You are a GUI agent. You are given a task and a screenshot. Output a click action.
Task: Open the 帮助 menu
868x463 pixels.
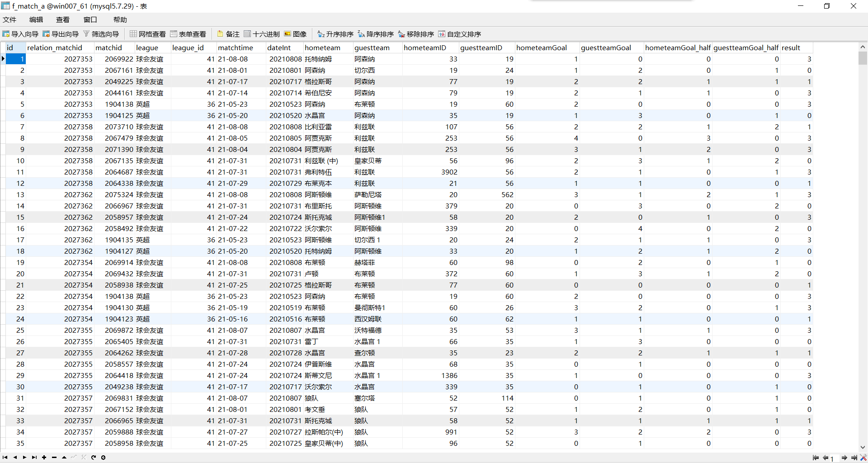pyautogui.click(x=120, y=19)
